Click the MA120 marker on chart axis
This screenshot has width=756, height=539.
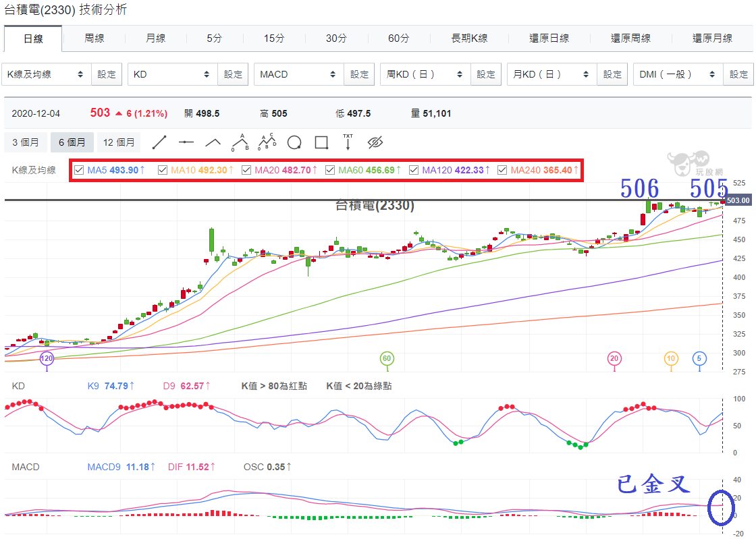coord(47,358)
